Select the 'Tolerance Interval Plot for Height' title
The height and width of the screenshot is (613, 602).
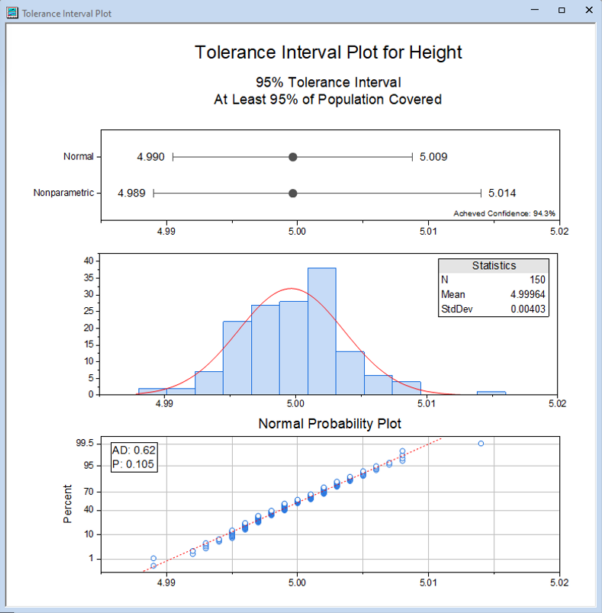point(328,52)
